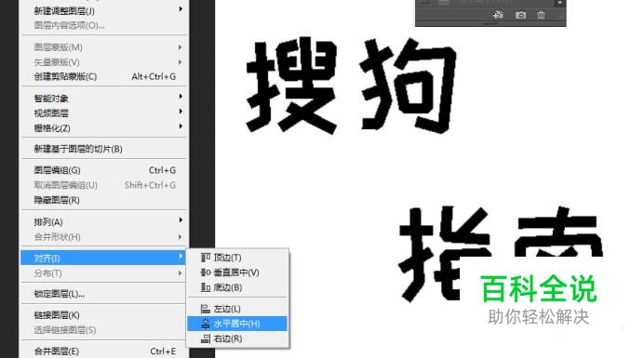
Task: Click the 右边(R) right edges align icon
Action: [206, 338]
